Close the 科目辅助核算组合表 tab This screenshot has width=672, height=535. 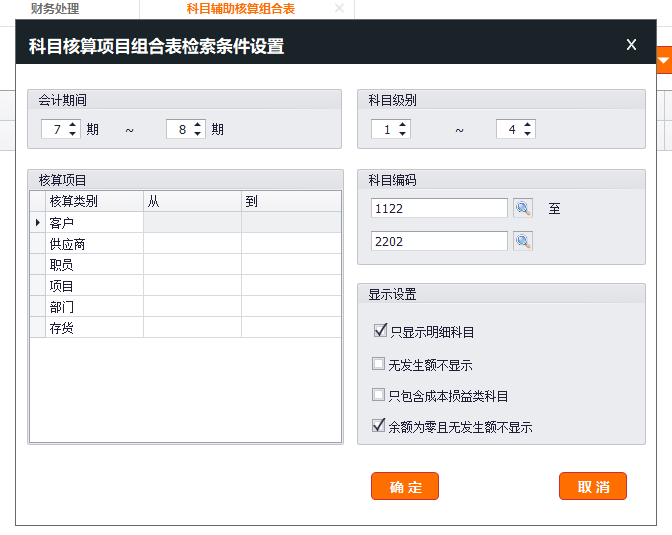coord(339,9)
